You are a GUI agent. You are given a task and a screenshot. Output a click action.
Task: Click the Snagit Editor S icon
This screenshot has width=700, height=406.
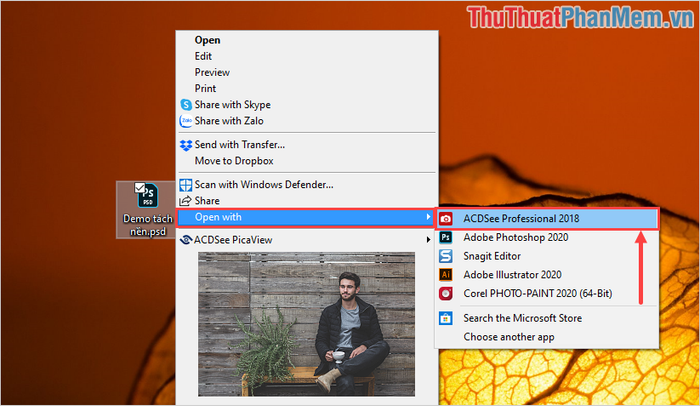[x=446, y=256]
